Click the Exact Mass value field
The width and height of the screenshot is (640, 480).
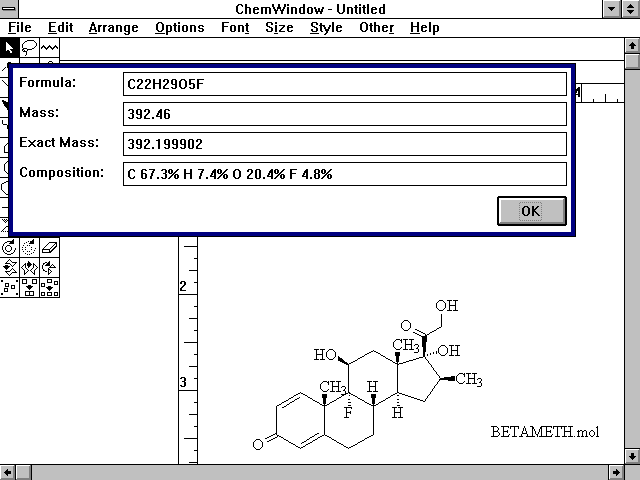point(344,144)
